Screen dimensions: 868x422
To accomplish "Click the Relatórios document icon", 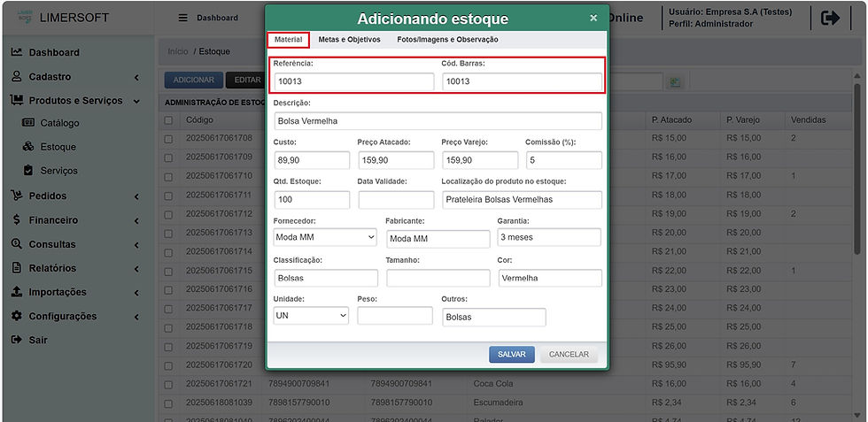I will pos(17,268).
